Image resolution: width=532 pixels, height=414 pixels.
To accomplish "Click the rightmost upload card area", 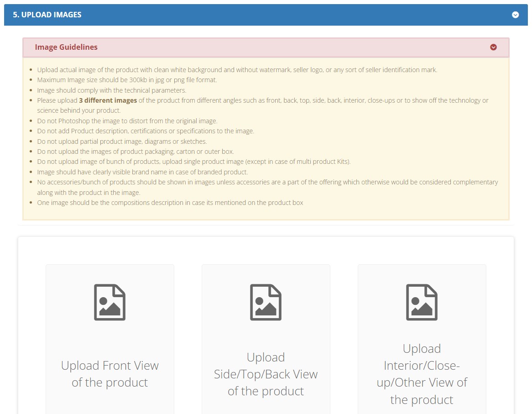I will pos(422,340).
